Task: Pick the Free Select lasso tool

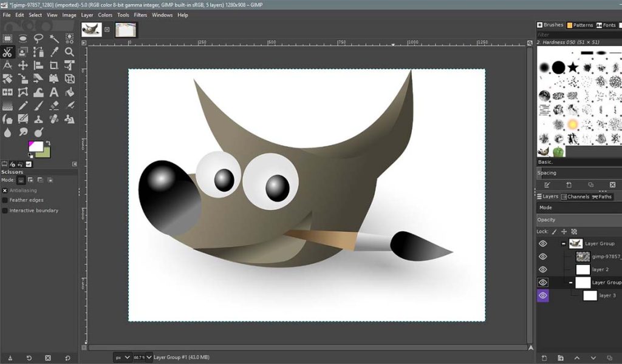Action: tap(38, 38)
